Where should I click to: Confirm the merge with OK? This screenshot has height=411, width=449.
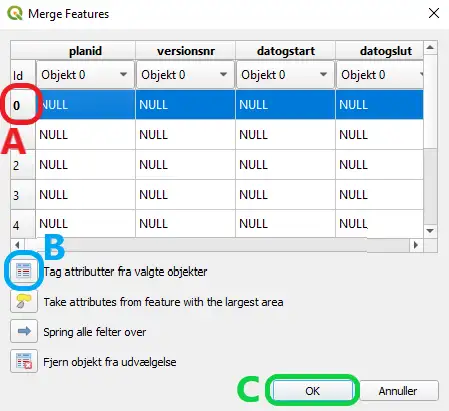click(312, 390)
